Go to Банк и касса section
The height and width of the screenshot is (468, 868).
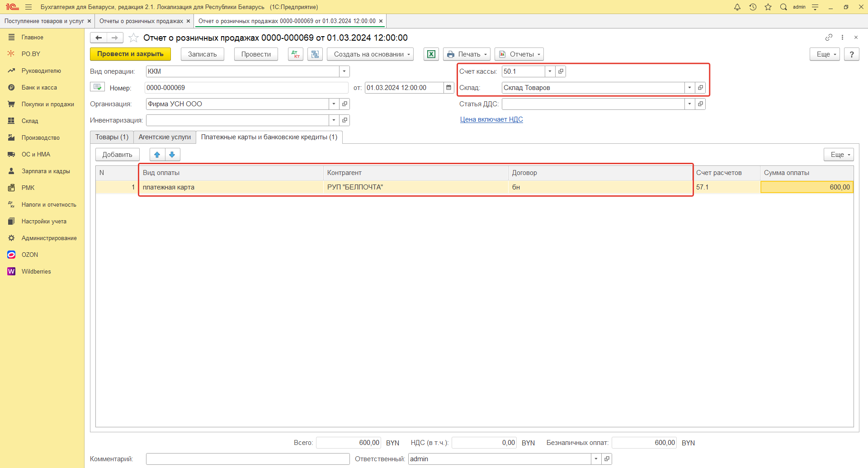click(39, 87)
